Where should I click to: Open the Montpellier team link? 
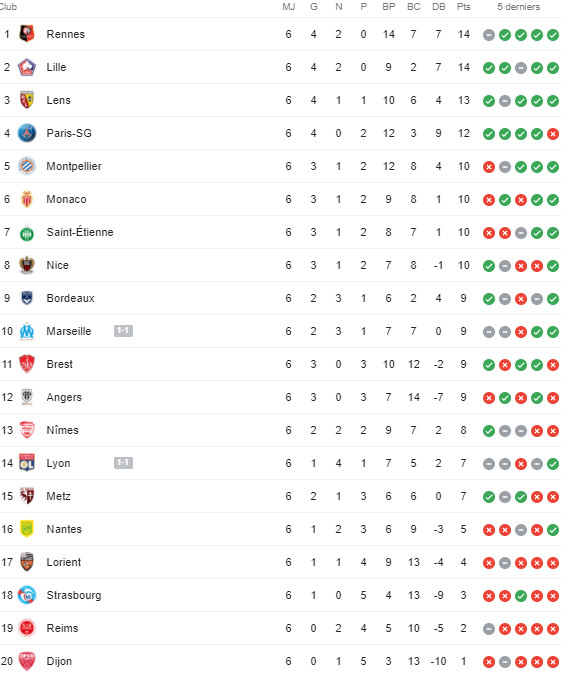(x=74, y=166)
